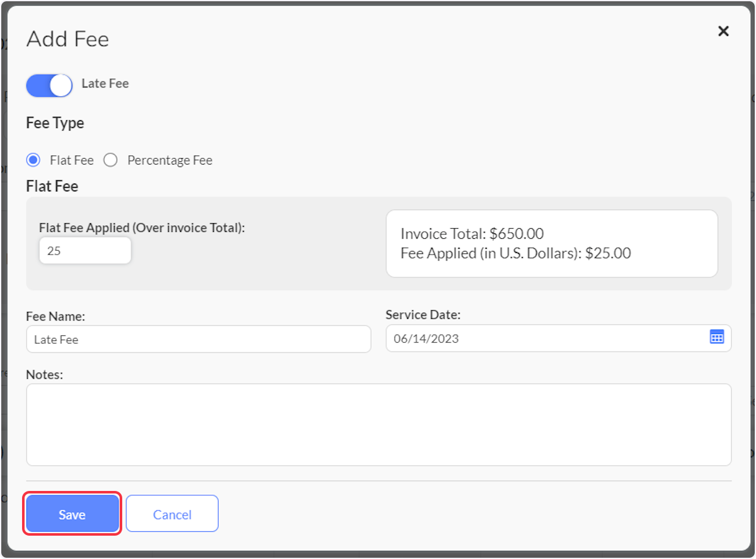756x559 pixels.
Task: Click the Flat Fee Applied (Over invoice Total) label
Action: 142,228
